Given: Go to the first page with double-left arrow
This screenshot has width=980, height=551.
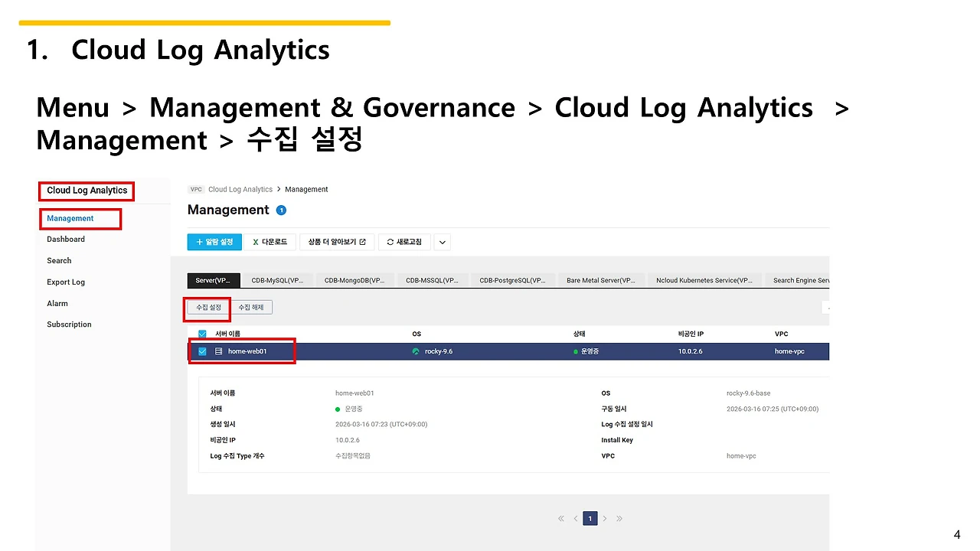Looking at the screenshot, I should (x=561, y=519).
